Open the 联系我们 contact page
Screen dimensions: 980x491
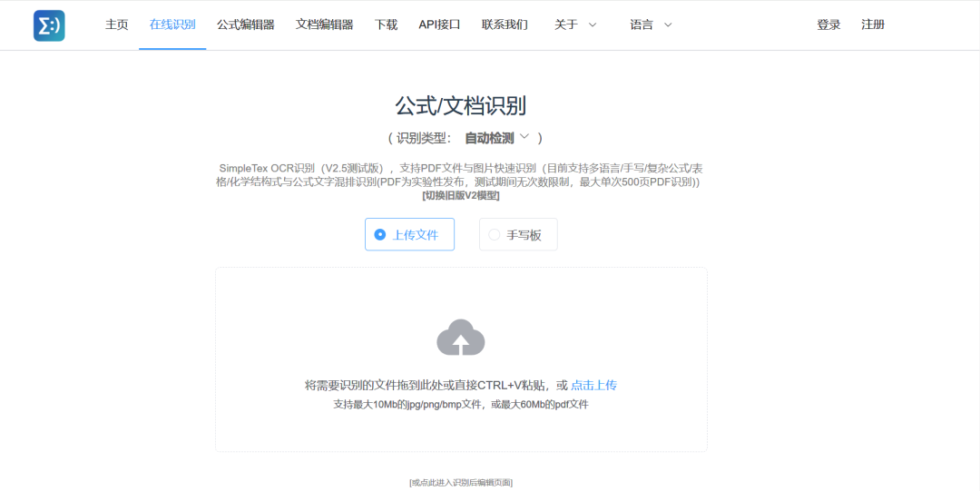(505, 25)
